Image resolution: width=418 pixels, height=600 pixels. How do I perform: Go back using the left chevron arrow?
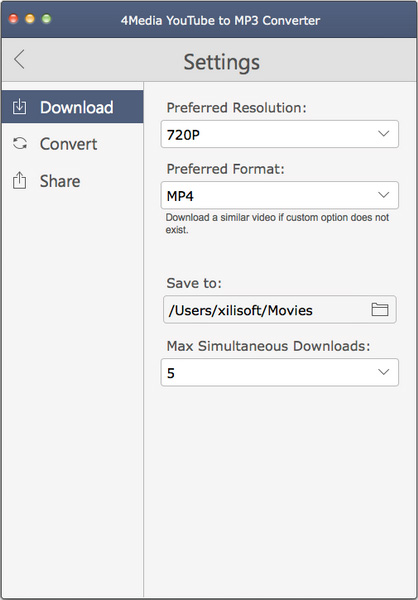[19, 59]
